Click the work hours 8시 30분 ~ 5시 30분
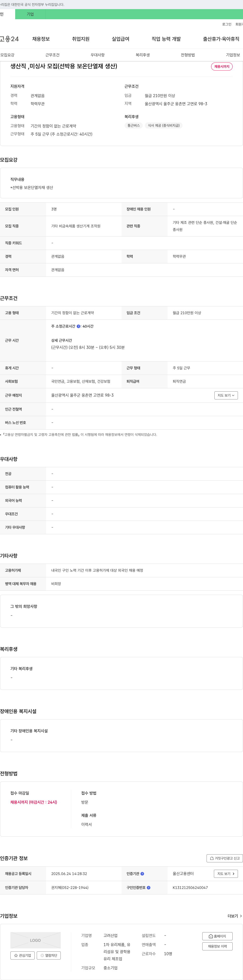 [88, 347]
